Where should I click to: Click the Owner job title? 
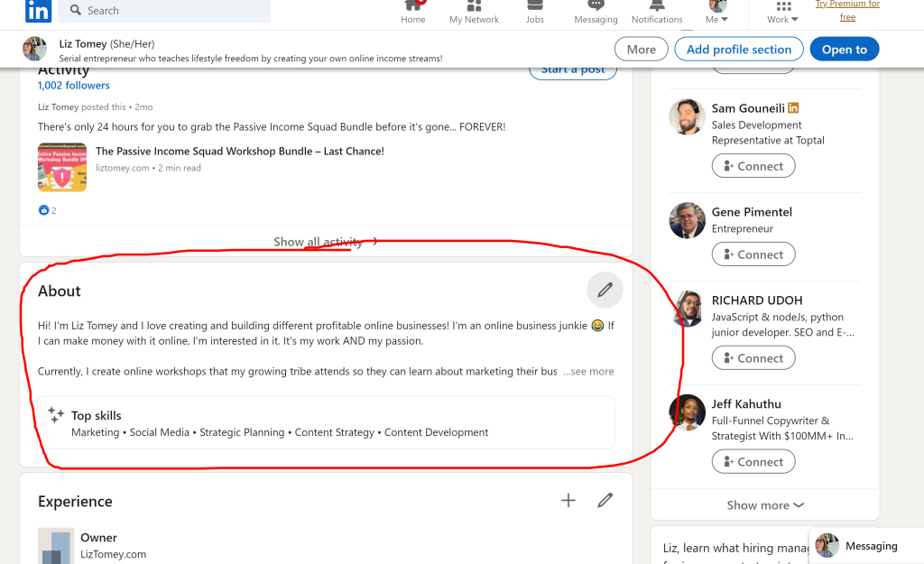[98, 538]
